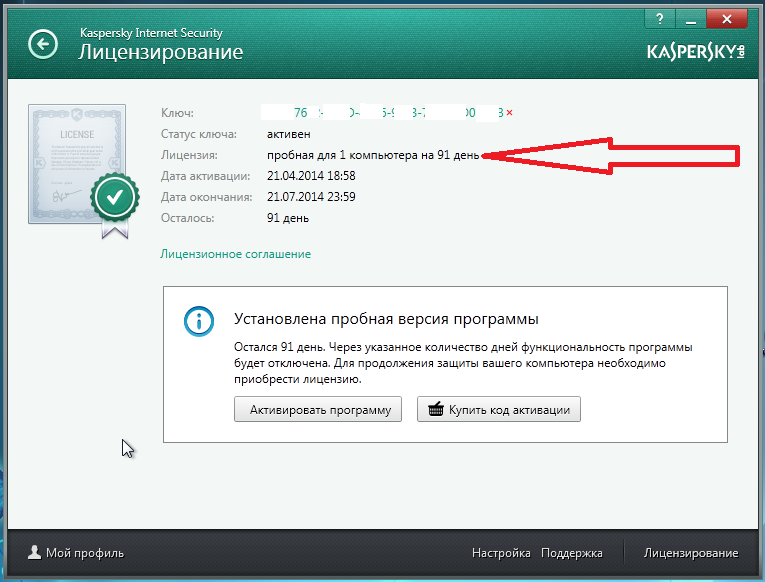Open Лицензионное соглашение link
Screen dimensions: 765x582
235,254
